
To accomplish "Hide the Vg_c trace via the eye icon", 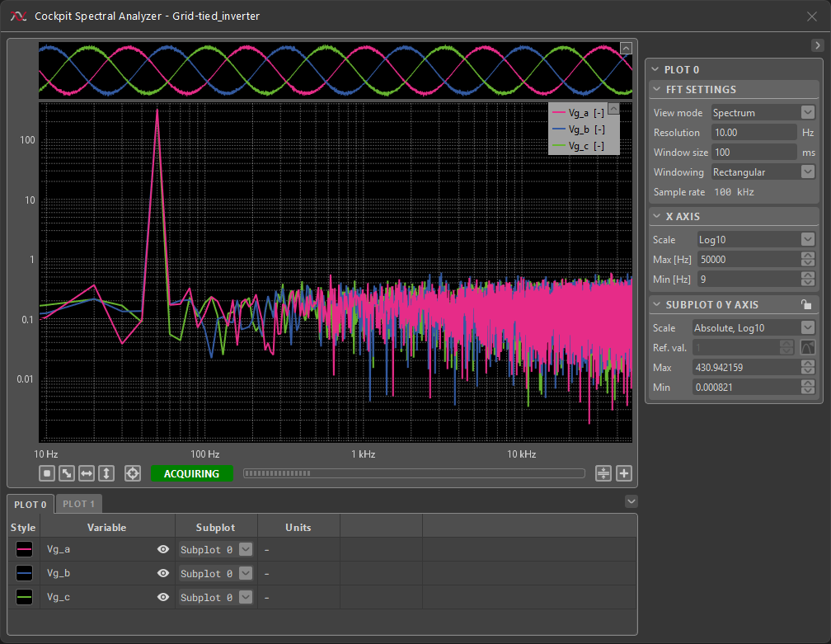I will pyautogui.click(x=163, y=597).
